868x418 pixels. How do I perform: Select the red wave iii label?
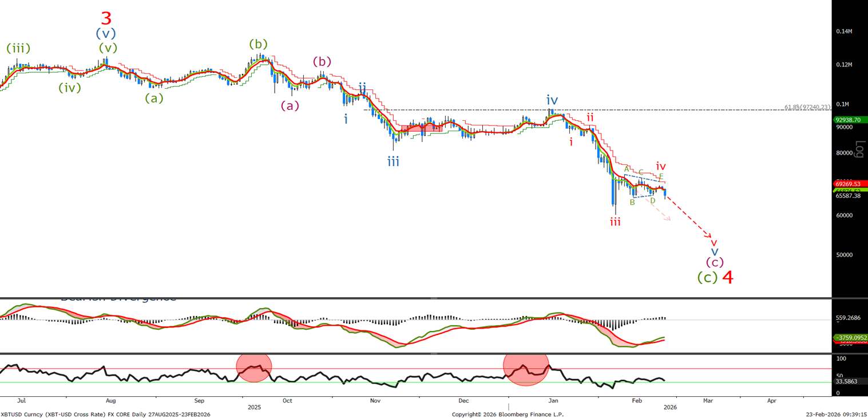[615, 222]
